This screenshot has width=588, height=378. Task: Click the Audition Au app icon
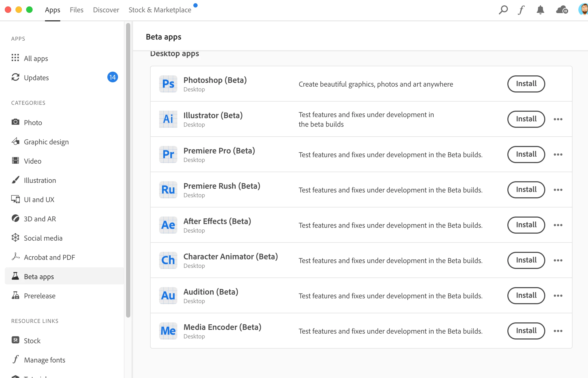click(x=168, y=296)
